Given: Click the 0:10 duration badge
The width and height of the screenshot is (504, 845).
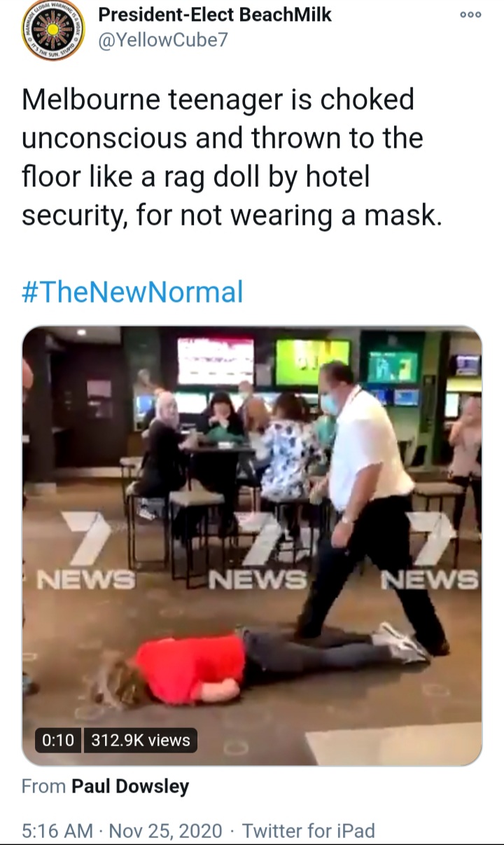Looking at the screenshot, I should tap(58, 740).
